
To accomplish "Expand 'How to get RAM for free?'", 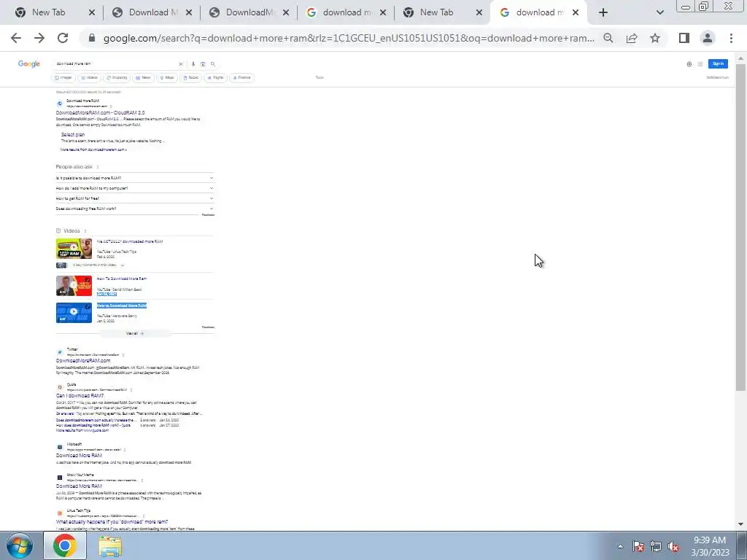I will pos(135,198).
